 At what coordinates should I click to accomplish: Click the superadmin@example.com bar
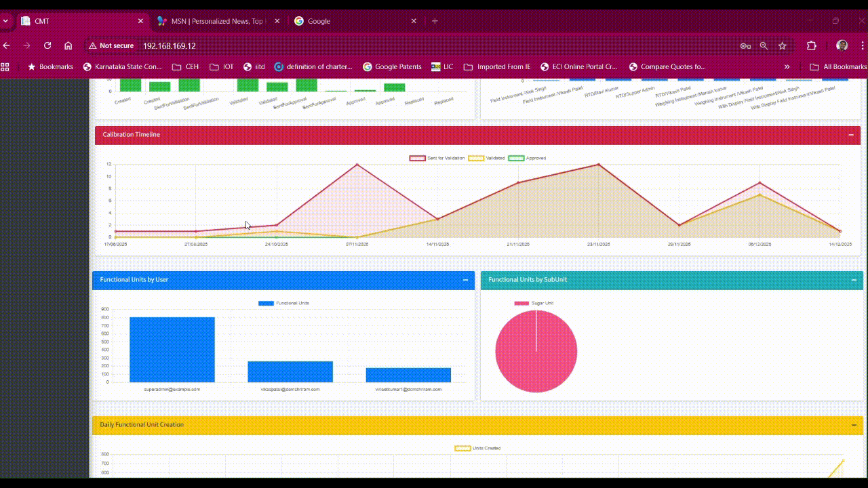[x=172, y=350]
